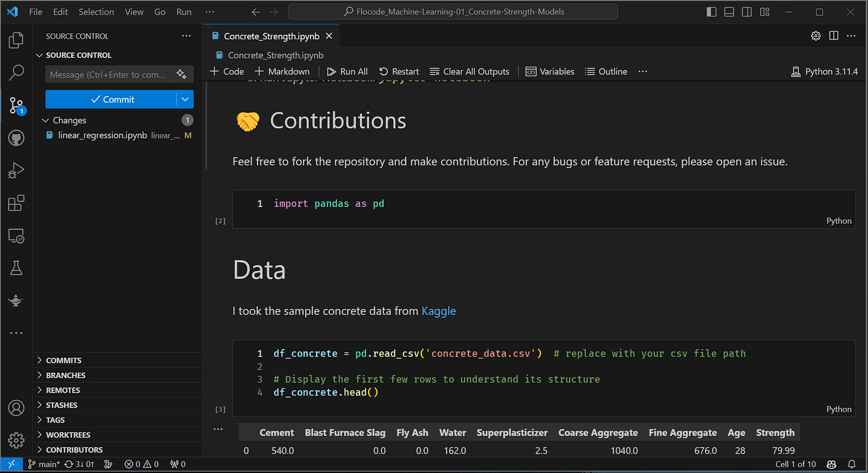This screenshot has height=473, width=868.
Task: Click the commit message input field
Action: click(x=110, y=75)
